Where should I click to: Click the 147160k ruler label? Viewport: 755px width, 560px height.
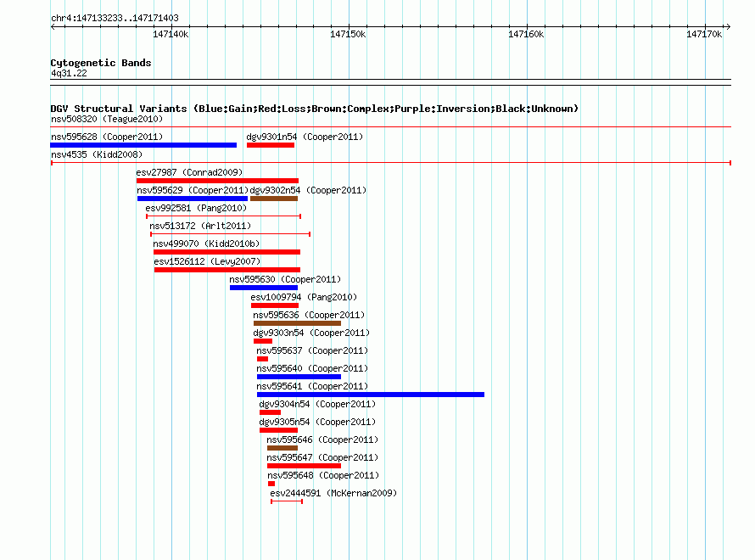tap(526, 34)
